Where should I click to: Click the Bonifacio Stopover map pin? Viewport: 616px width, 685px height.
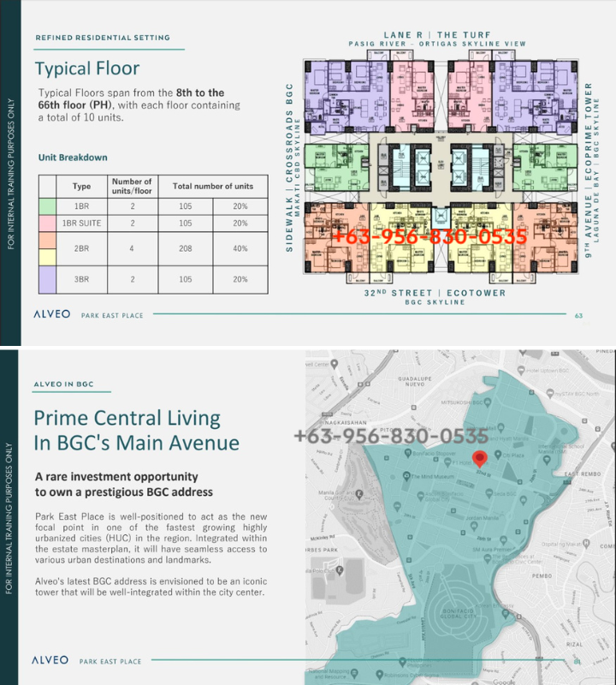[x=408, y=453]
